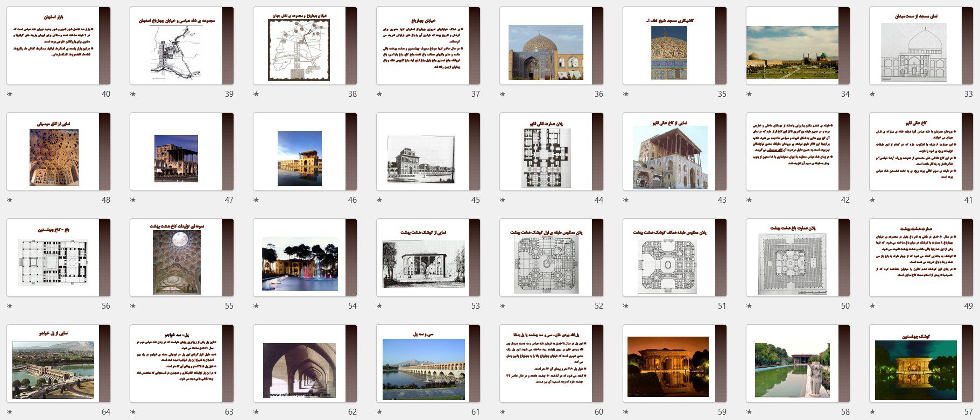Choose slide 61 with the long arched bridge

click(428, 364)
